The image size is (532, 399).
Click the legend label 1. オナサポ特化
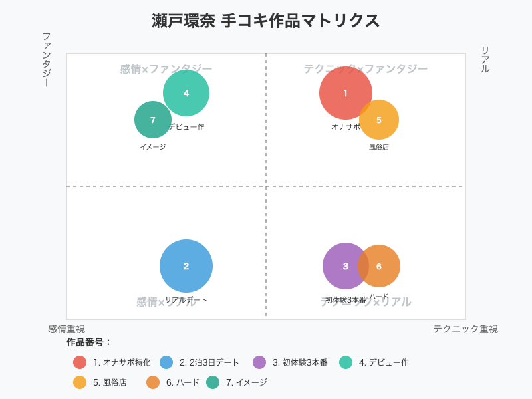122,362
